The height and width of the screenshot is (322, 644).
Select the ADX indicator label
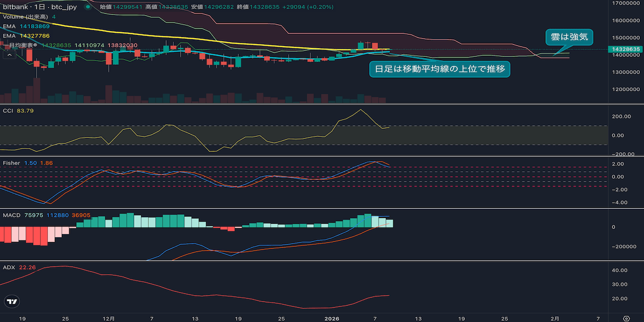9,267
